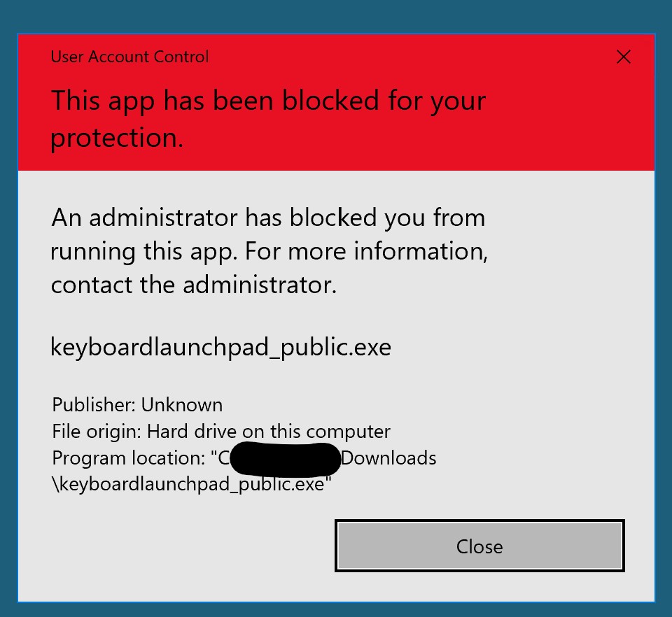Dismiss dialog with the X icon
This screenshot has height=617, width=672.
(x=623, y=57)
